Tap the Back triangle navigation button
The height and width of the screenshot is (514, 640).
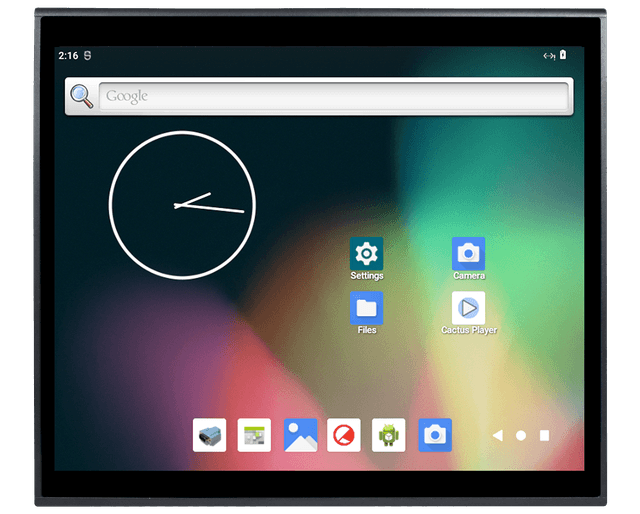[x=498, y=436]
